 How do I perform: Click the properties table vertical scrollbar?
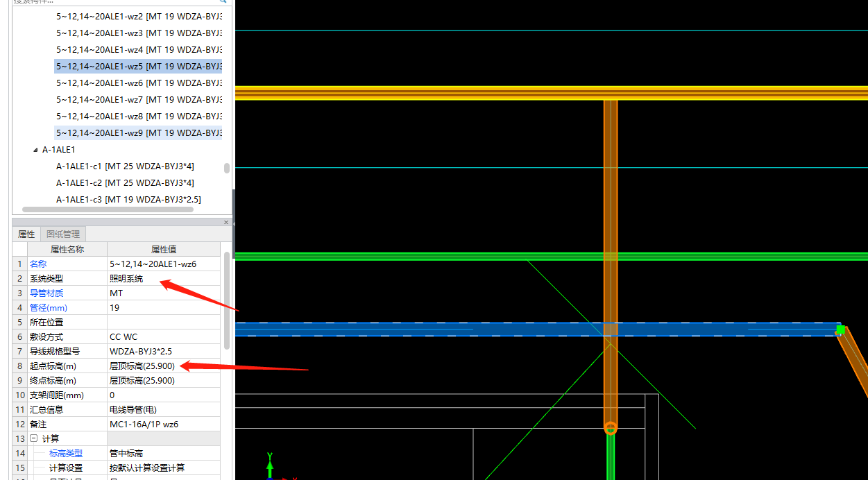[x=227, y=300]
